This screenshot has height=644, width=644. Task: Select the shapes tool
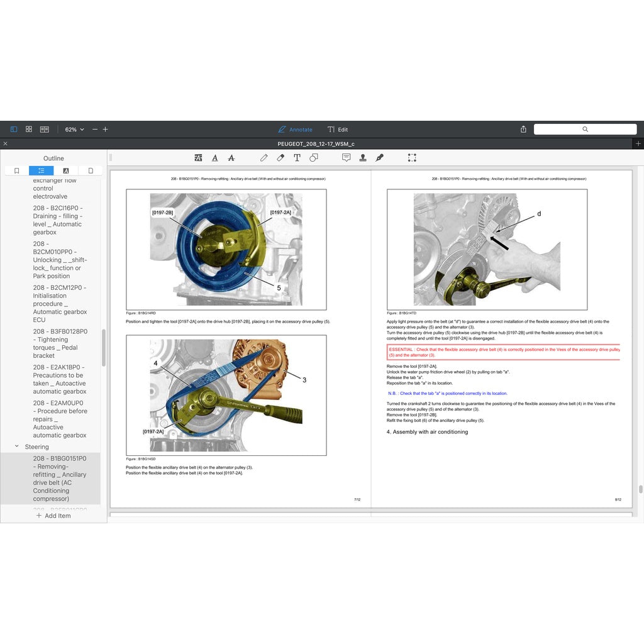point(313,158)
